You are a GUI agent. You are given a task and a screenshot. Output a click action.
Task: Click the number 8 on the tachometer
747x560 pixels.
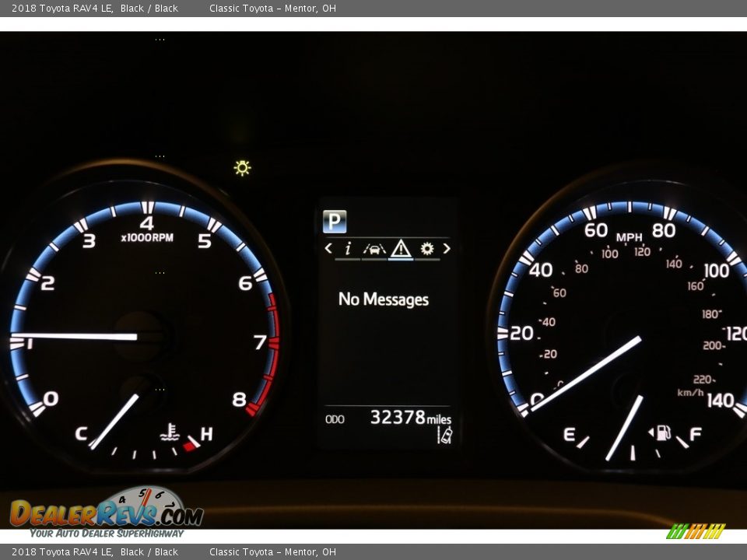[239, 400]
